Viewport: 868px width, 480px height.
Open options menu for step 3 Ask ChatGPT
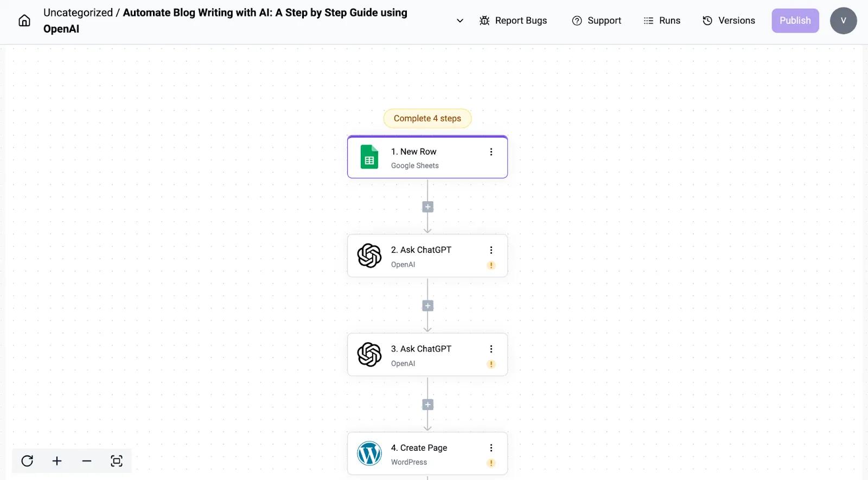pyautogui.click(x=491, y=349)
